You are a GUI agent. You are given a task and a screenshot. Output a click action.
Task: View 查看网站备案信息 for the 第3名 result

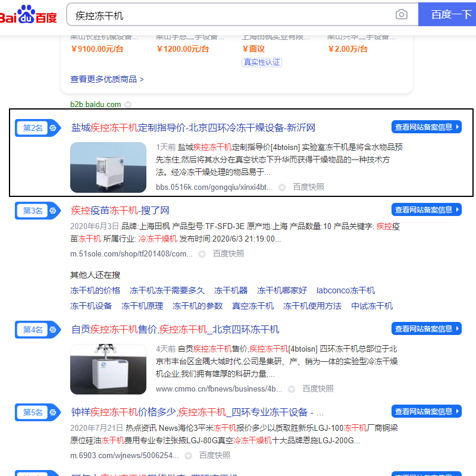click(426, 209)
